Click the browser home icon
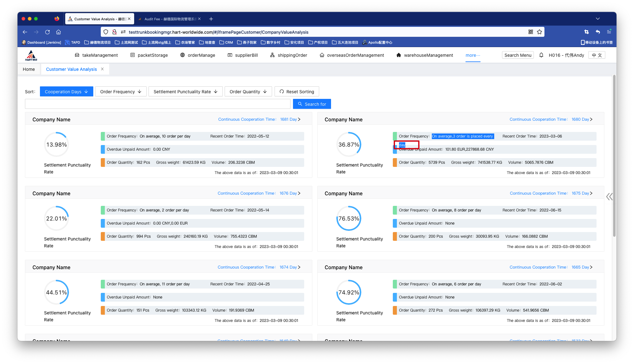 (58, 32)
